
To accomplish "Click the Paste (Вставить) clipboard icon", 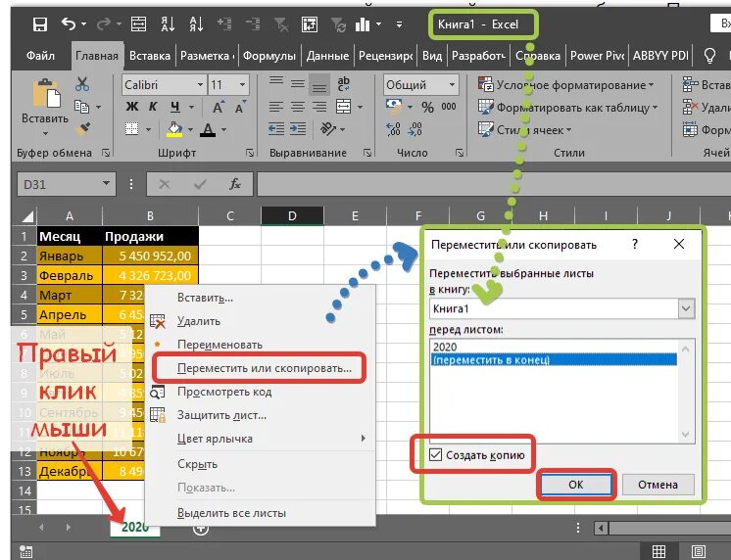I will [x=45, y=94].
